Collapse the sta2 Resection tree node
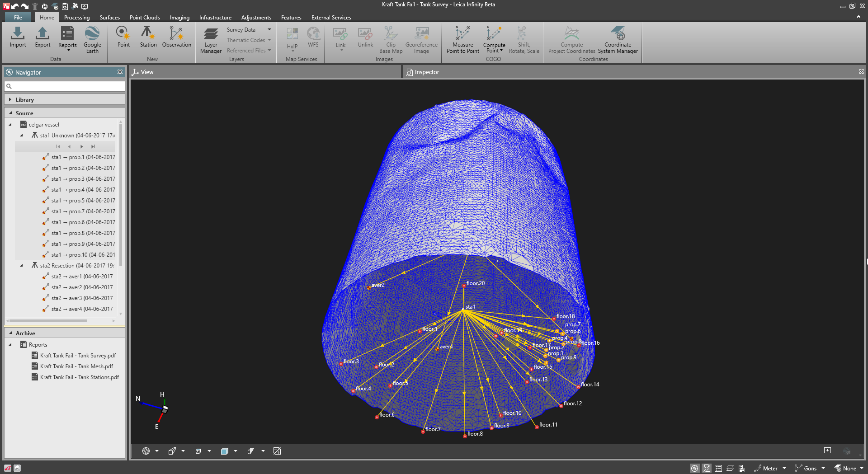The width and height of the screenshot is (868, 474). (21, 266)
